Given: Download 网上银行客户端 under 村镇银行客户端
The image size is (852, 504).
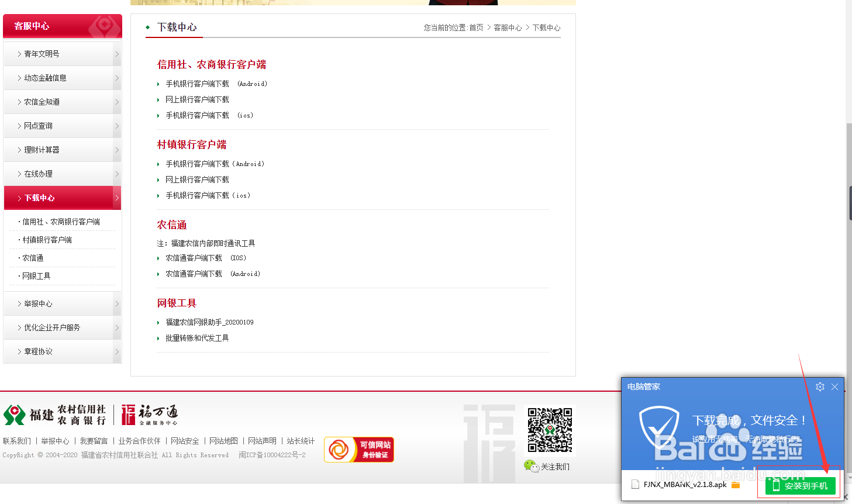Looking at the screenshot, I should click(197, 179).
